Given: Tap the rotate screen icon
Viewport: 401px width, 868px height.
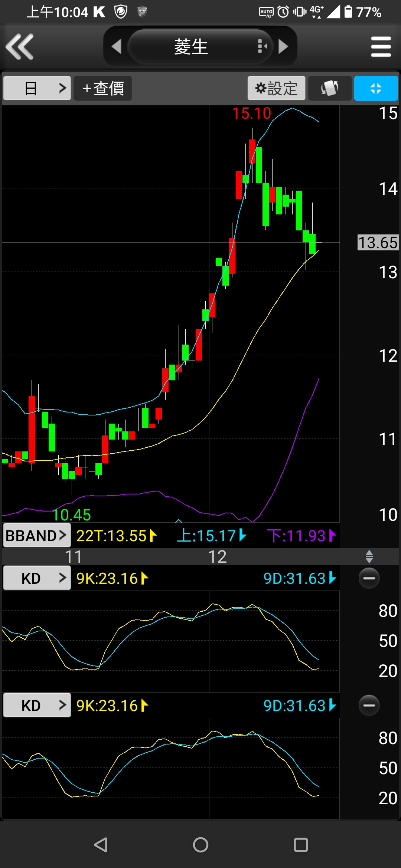Looking at the screenshot, I should tap(330, 88).
